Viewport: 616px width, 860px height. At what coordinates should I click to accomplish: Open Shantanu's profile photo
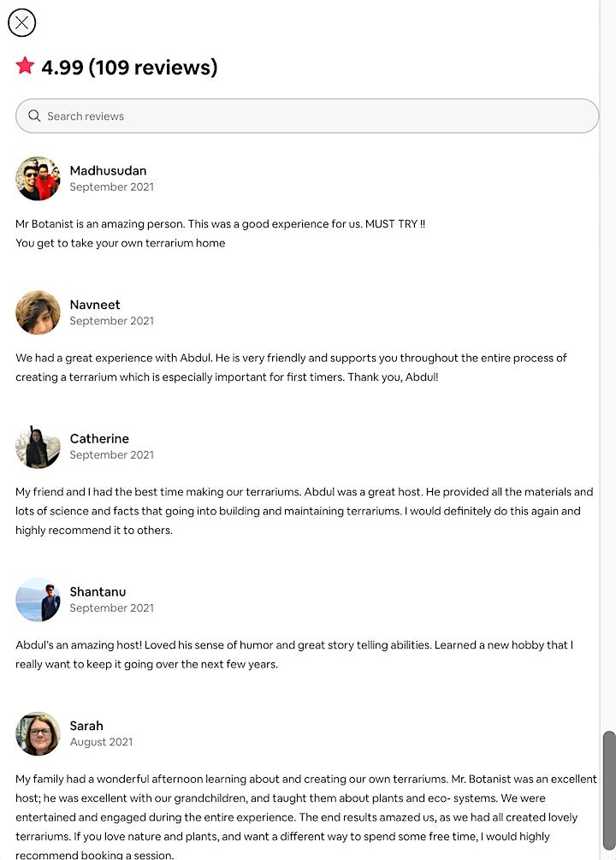[x=38, y=600]
